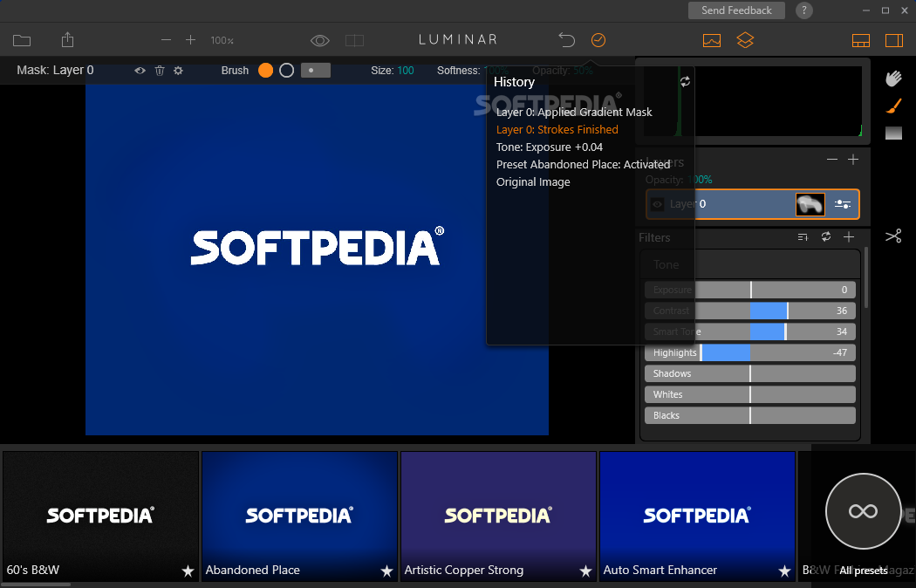Viewport: 916px width, 588px height.
Task: Click Layer 0 mask thumbnail
Action: tap(810, 204)
